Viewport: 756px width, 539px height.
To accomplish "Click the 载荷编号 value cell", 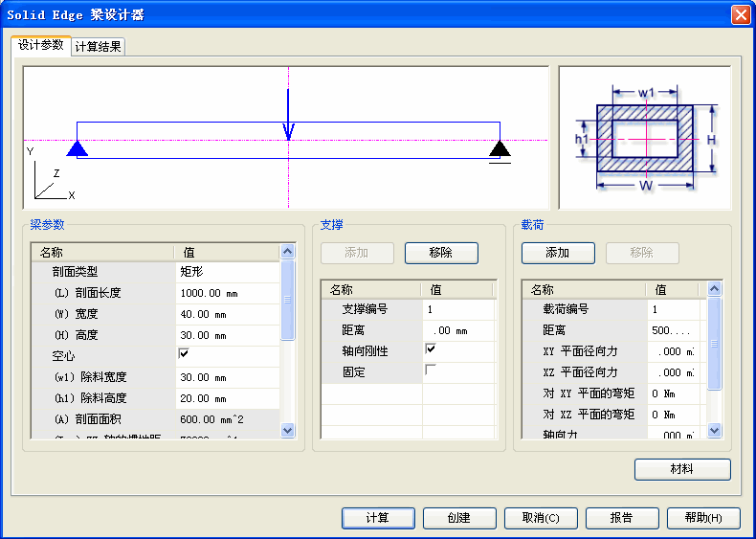I will coord(675,309).
